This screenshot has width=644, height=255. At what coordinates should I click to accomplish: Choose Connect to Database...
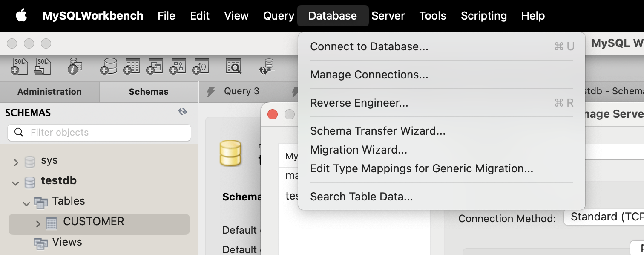pyautogui.click(x=442, y=46)
